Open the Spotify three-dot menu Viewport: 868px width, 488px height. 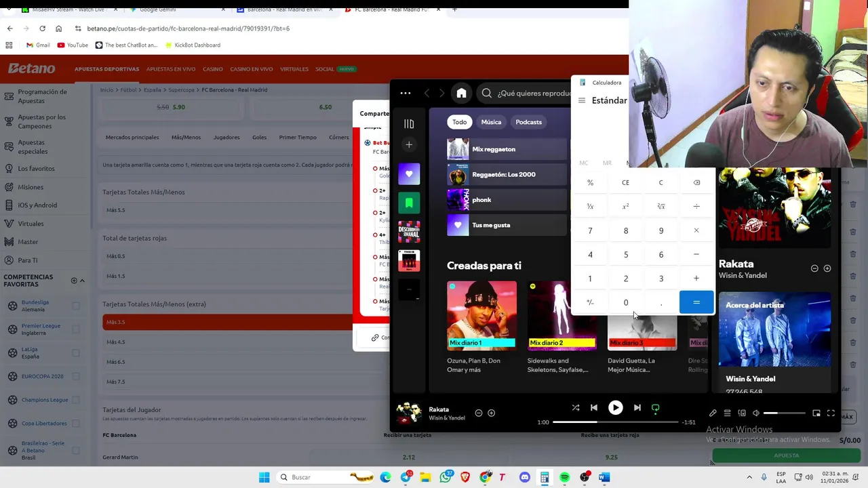point(406,94)
